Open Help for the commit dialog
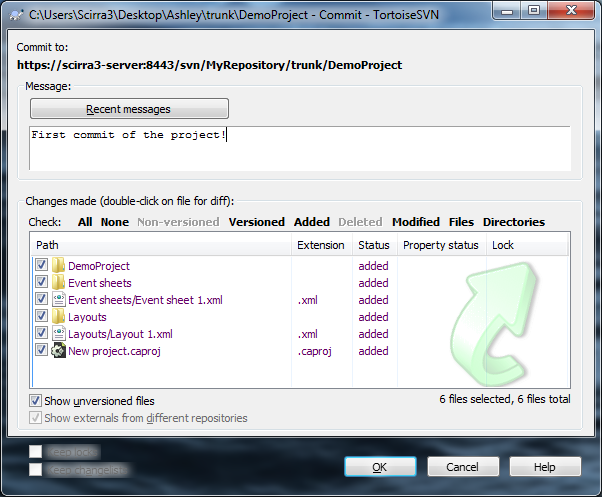The height and width of the screenshot is (497, 602). click(545, 467)
